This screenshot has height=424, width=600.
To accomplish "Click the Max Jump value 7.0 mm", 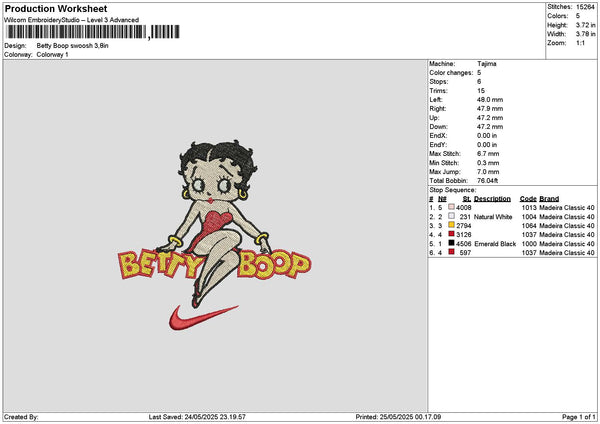I will [488, 172].
